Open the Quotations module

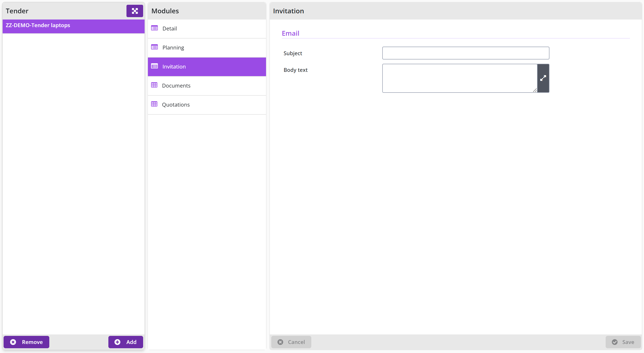click(x=207, y=105)
